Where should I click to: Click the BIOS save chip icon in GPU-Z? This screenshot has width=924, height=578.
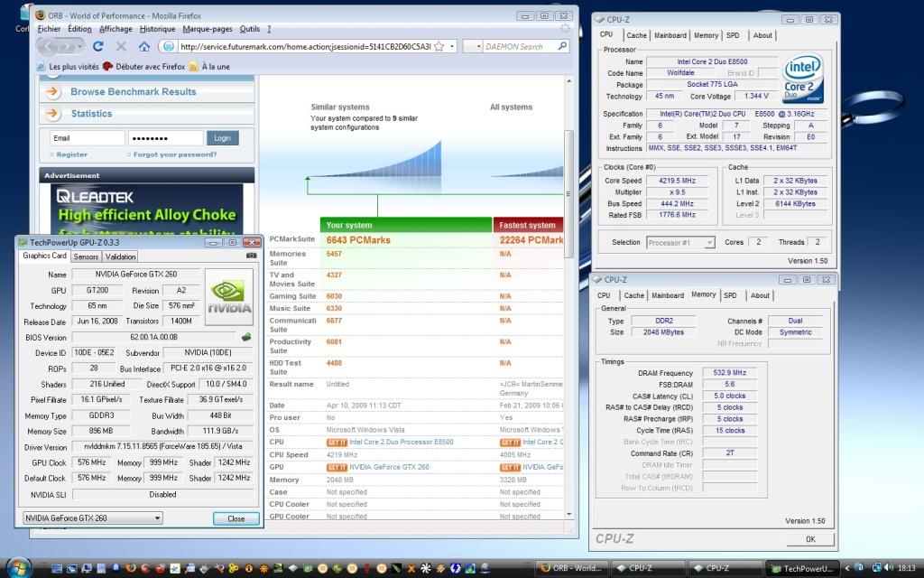pyautogui.click(x=246, y=337)
